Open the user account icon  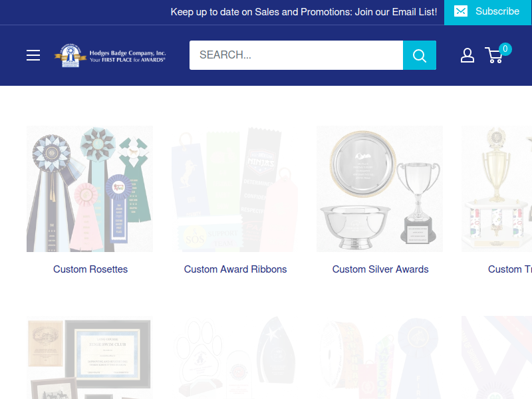467,55
